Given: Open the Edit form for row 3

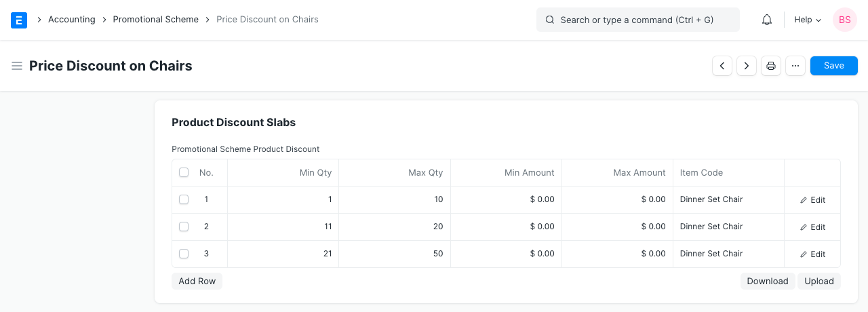Looking at the screenshot, I should 812,254.
